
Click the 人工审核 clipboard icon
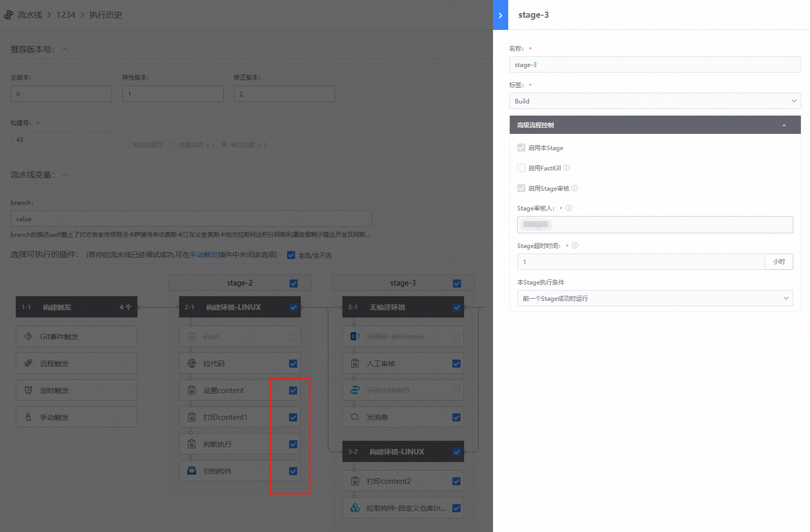(x=355, y=363)
